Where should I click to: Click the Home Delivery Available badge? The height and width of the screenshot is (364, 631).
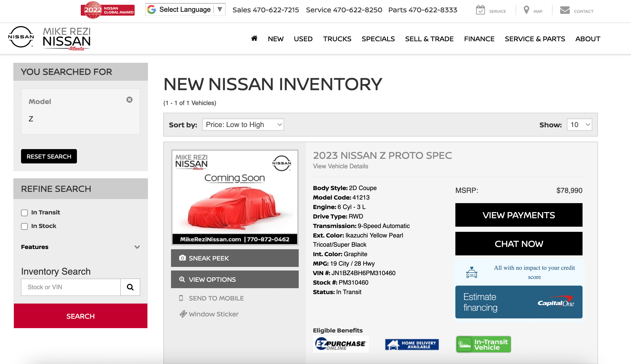click(x=412, y=345)
